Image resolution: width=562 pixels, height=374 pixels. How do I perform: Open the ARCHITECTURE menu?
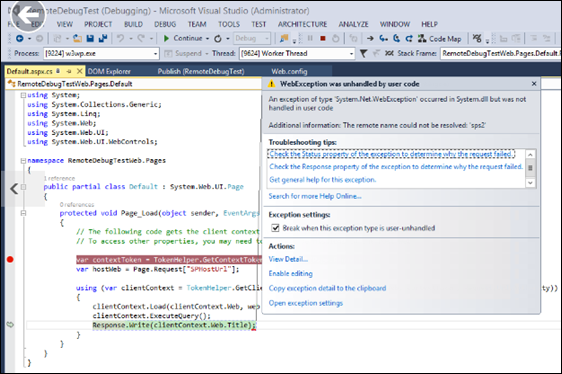[302, 24]
